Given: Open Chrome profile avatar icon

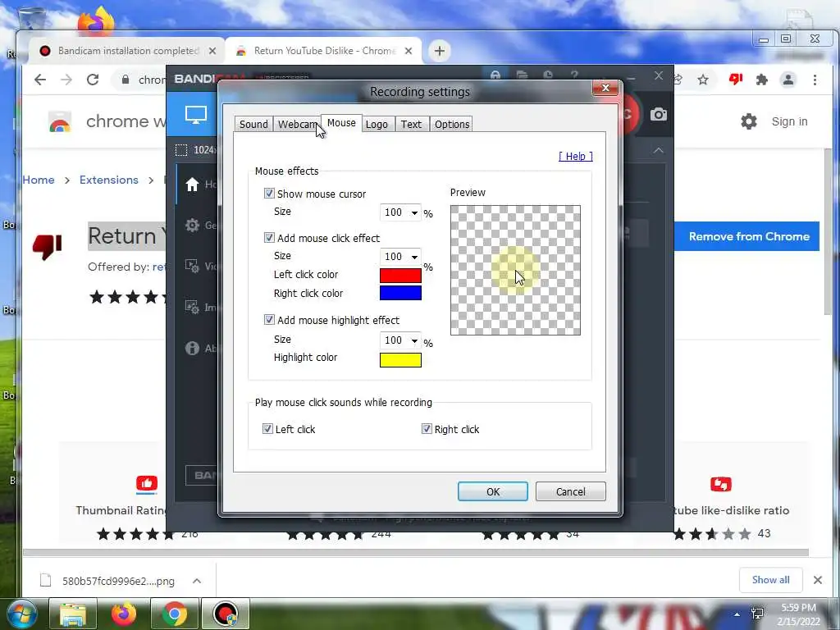Looking at the screenshot, I should click(x=788, y=80).
